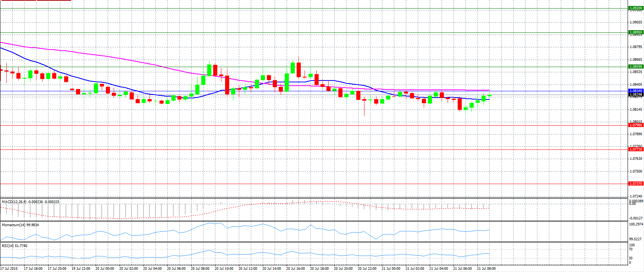Click the 1.07500 price scale value

636,171
